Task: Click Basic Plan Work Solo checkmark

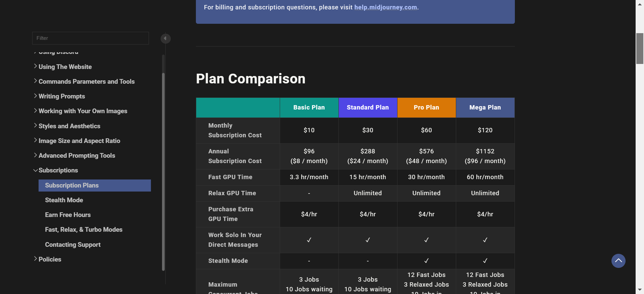Action: [309, 240]
